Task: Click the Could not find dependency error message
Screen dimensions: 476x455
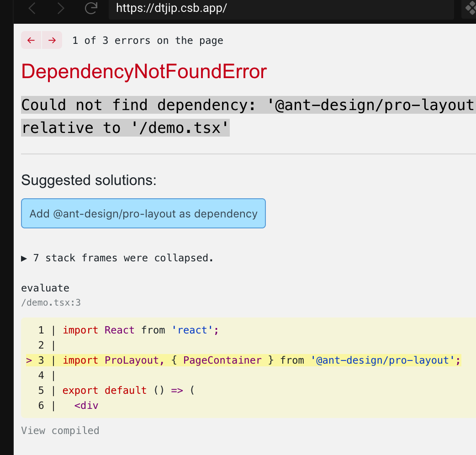Action: pos(183,116)
